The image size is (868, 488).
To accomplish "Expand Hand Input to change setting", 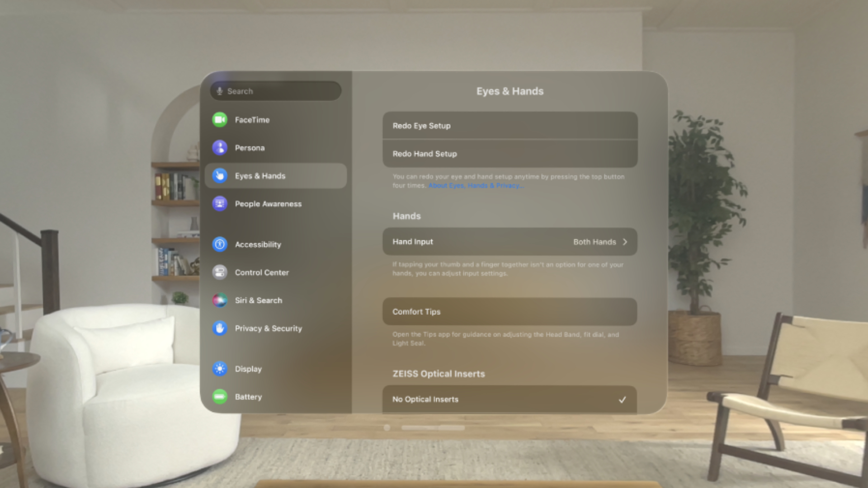I will pyautogui.click(x=625, y=241).
